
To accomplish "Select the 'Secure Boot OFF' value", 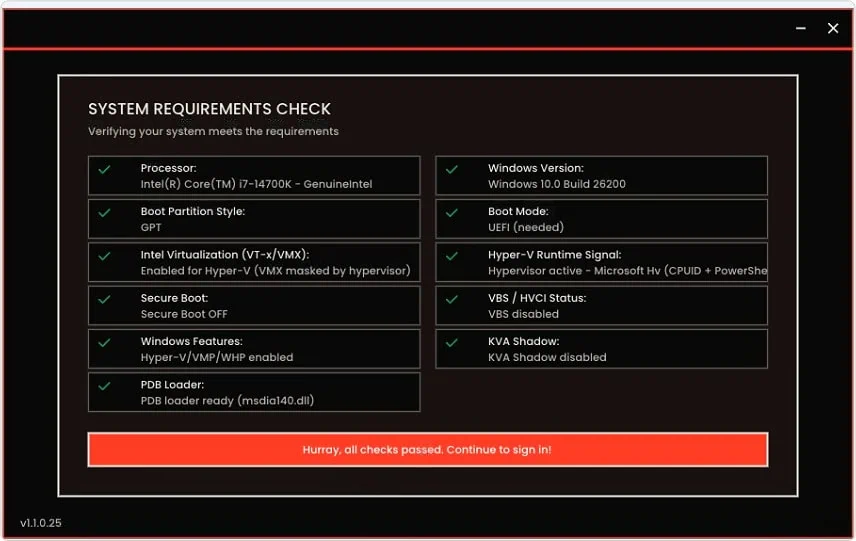I will pos(184,314).
